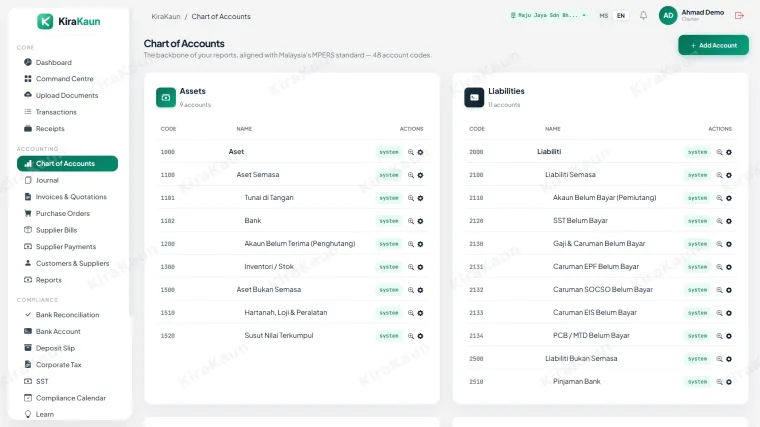Screen dimensions: 760x427
Task: View details of Aset Bukan Semasa
Action: [x=411, y=290]
